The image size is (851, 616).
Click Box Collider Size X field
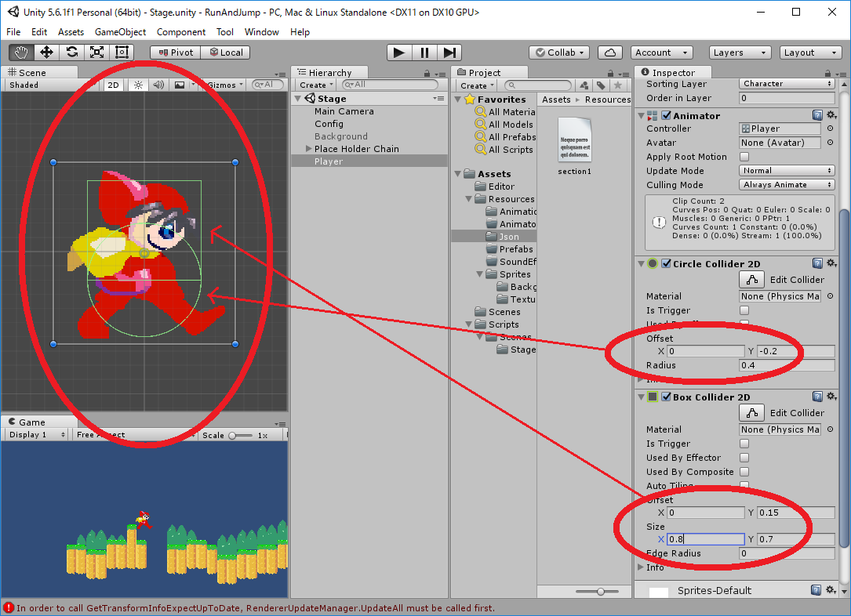coord(705,539)
